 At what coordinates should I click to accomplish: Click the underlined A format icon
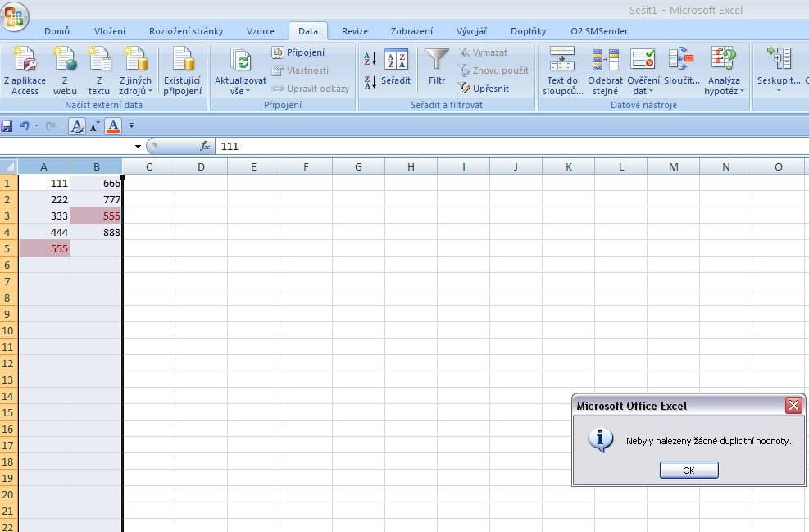point(77,126)
